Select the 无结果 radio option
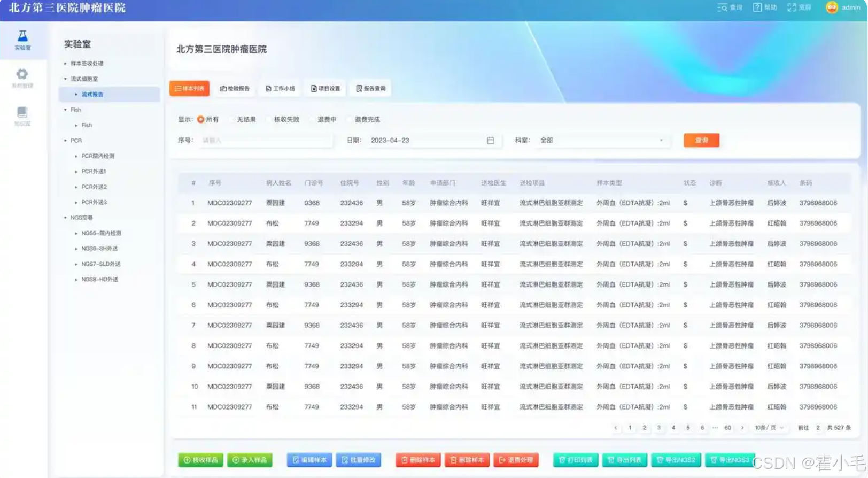Screen dimensions: 868x478 (242, 119)
